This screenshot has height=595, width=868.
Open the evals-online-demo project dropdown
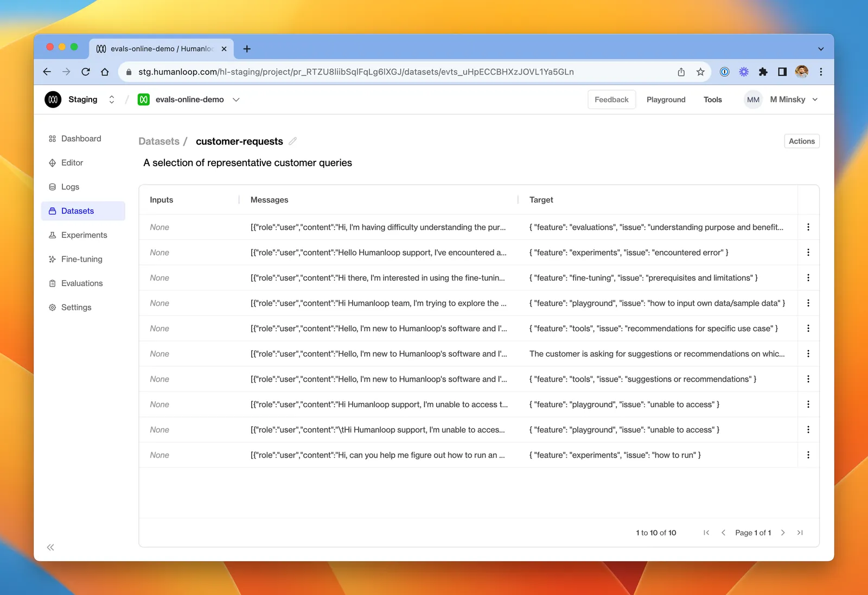coord(236,99)
